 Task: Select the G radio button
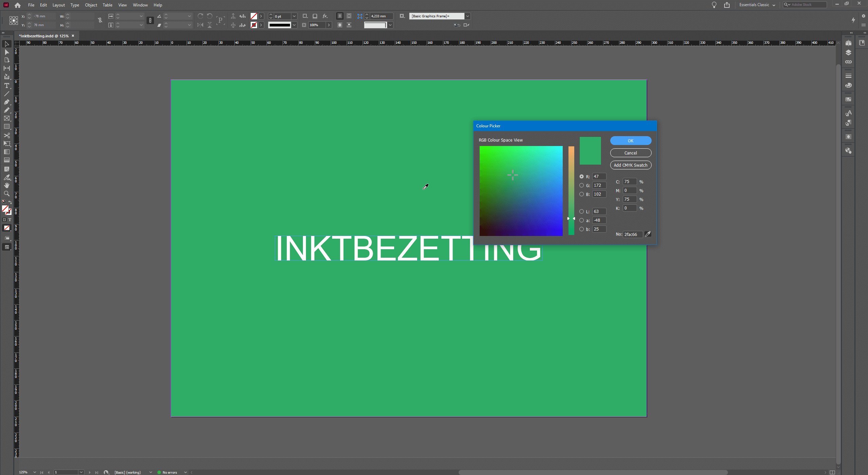click(582, 185)
